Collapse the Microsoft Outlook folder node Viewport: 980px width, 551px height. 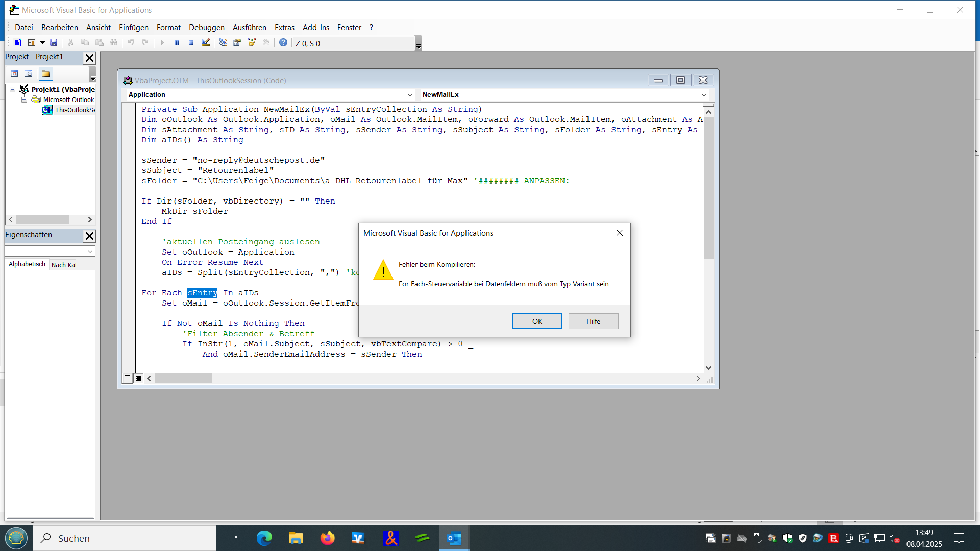point(24,100)
